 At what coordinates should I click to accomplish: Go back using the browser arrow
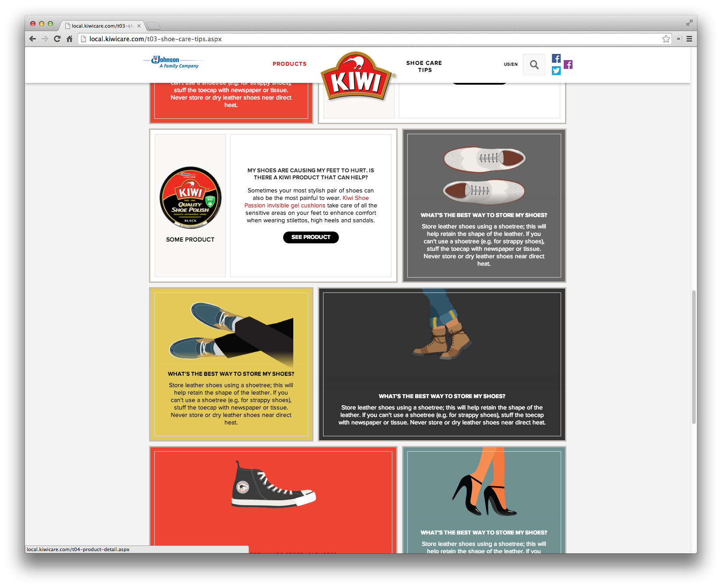click(32, 39)
